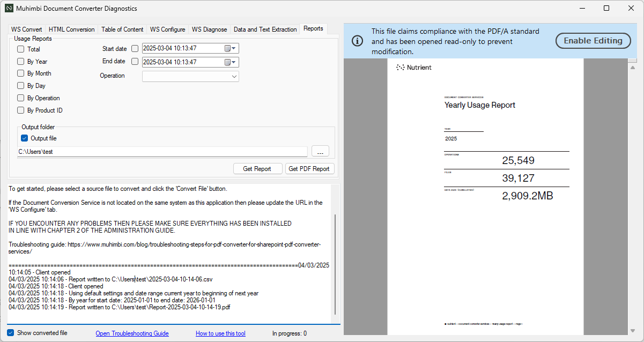Open the End date dropdown arrow
Screen dimensions: 644x342
tap(233, 62)
